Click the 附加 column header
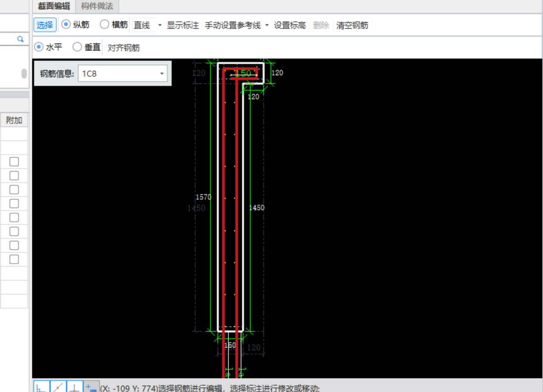This screenshot has width=543, height=392. (x=14, y=120)
